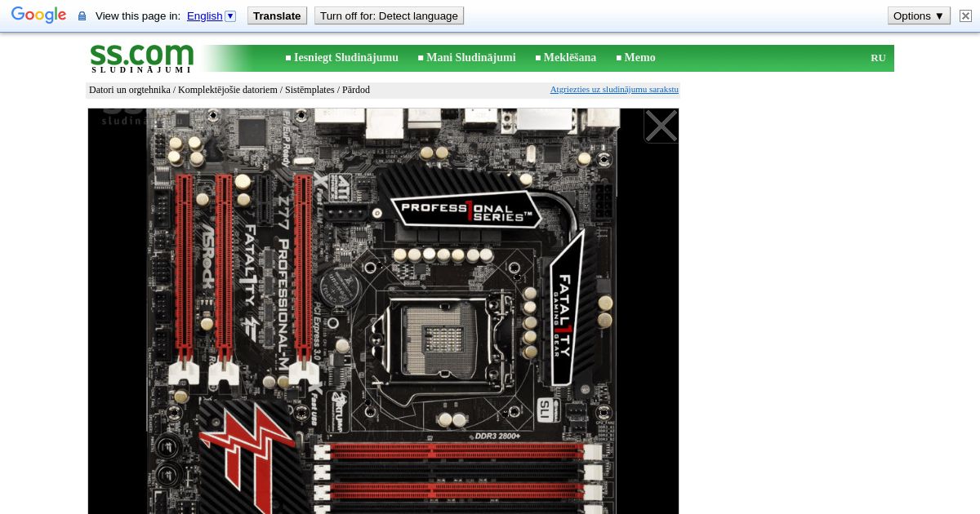Click the secure padlock icon
Screen dimensions: 980x514
coord(82,16)
